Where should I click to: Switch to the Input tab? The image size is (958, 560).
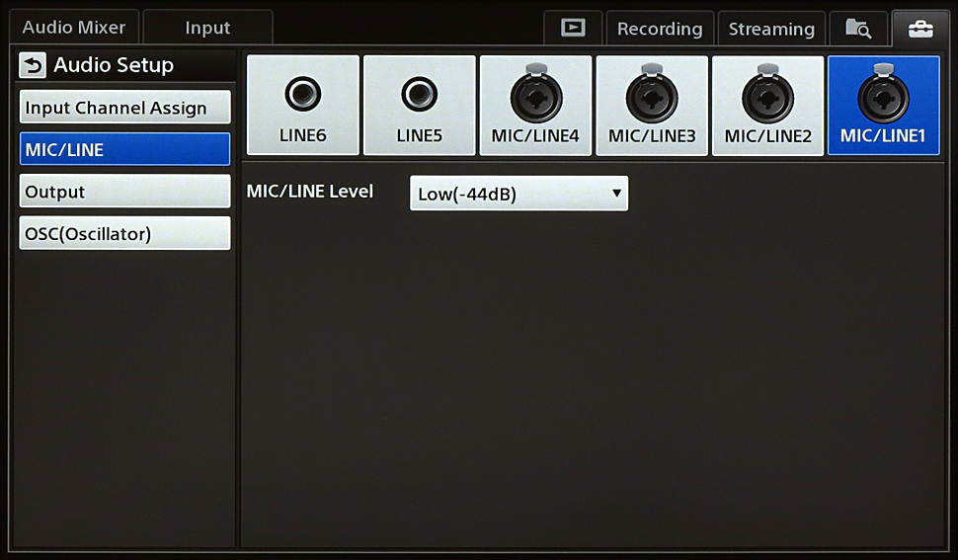pyautogui.click(x=207, y=28)
